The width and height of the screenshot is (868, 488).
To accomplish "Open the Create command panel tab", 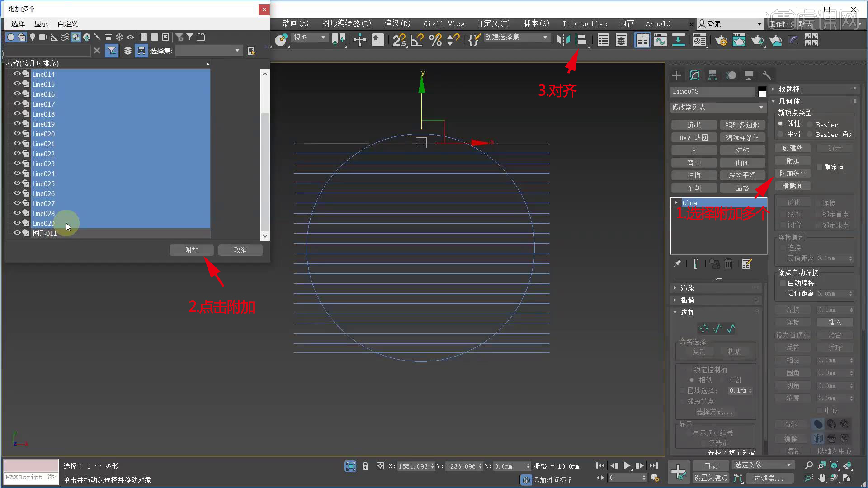I will pyautogui.click(x=677, y=75).
